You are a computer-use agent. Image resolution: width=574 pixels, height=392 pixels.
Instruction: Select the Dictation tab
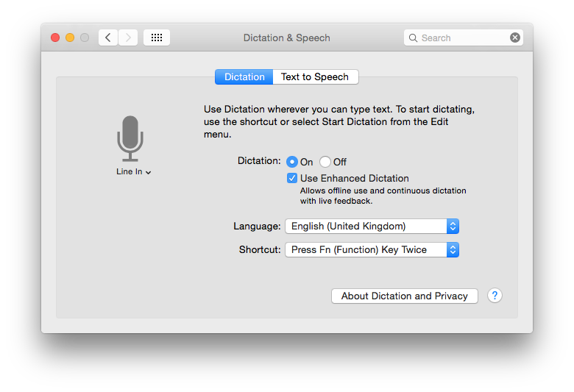[244, 76]
